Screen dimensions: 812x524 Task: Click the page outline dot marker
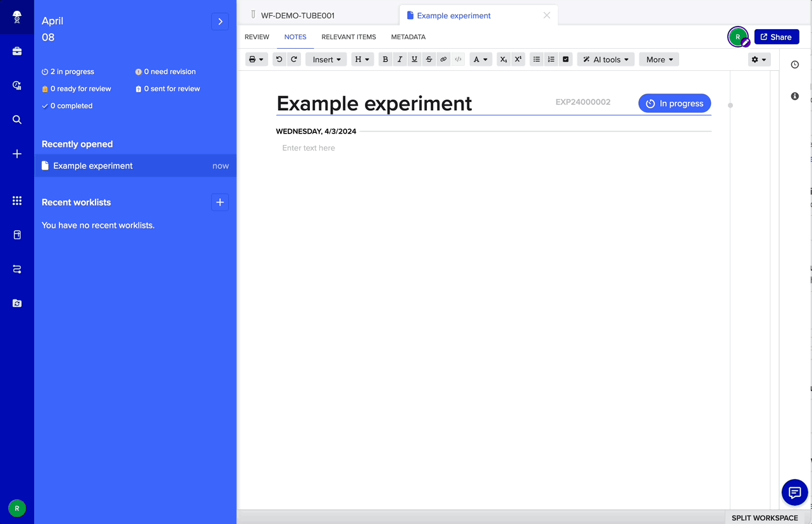[730, 105]
